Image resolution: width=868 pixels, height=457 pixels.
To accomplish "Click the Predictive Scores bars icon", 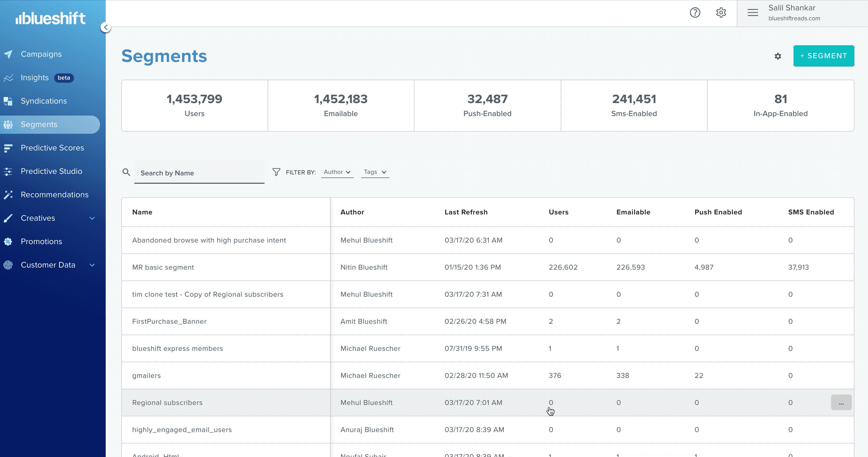I will 8,148.
